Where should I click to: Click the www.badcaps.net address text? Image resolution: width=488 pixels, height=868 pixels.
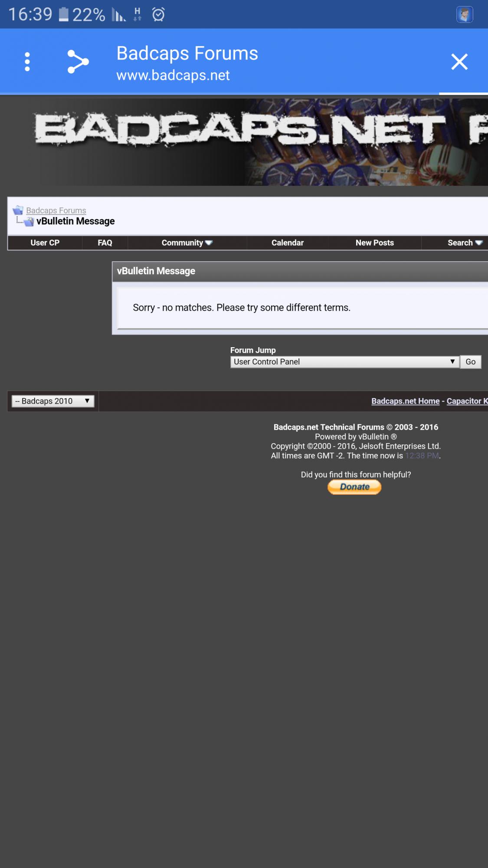coord(173,76)
